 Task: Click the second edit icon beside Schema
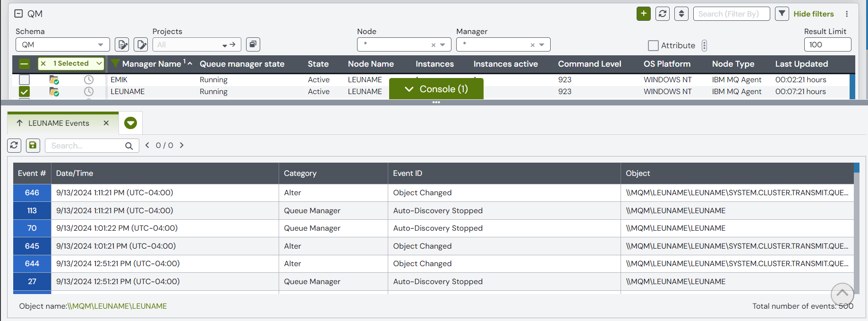(141, 44)
